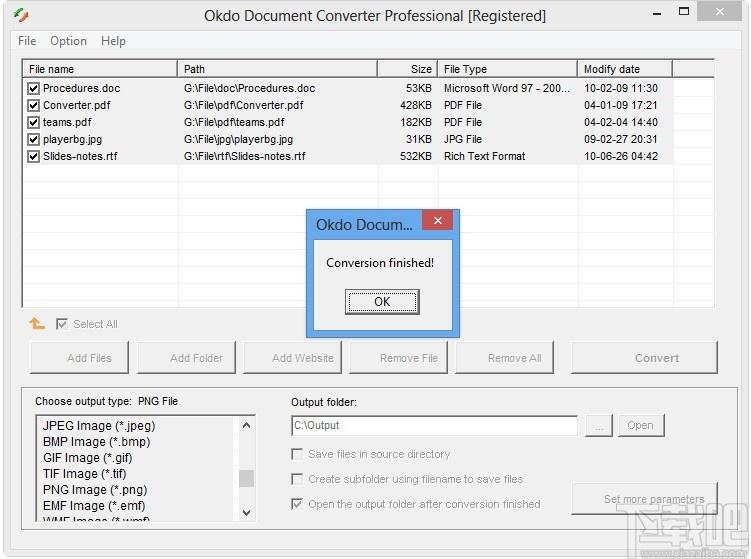Click the Okdo app logo in title bar
751x559 pixels.
(21, 15)
